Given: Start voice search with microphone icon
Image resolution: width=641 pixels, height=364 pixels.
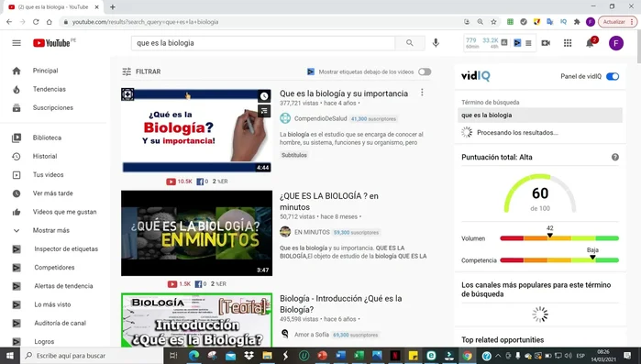Looking at the screenshot, I should pos(436,43).
